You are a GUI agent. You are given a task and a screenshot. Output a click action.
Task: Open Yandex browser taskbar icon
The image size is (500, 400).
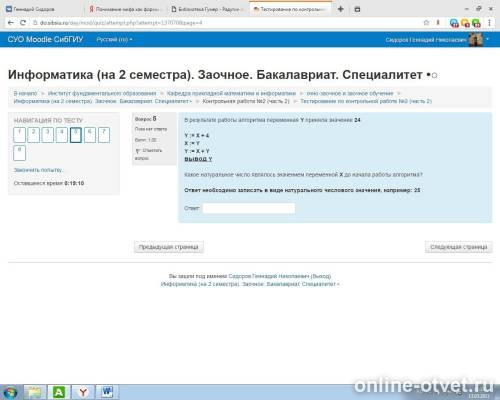83,392
